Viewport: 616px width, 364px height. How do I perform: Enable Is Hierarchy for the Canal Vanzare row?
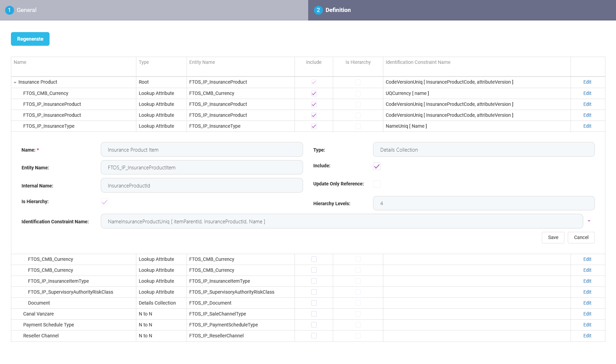358,313
